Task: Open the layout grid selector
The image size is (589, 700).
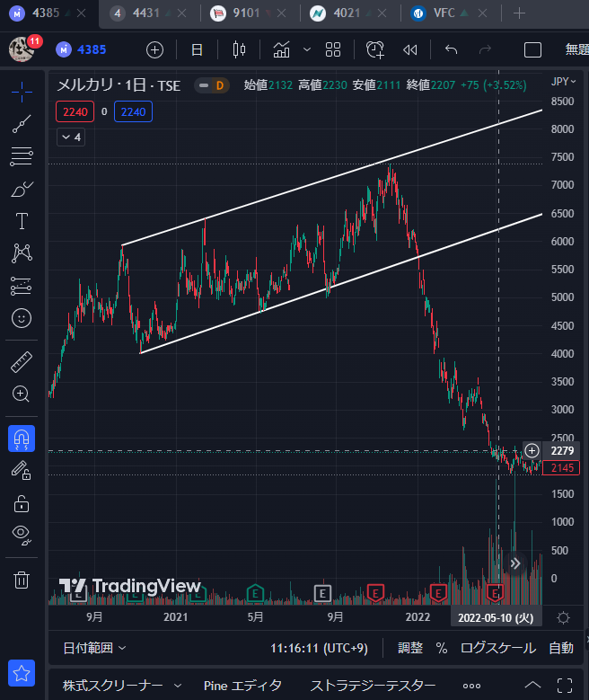Action: 333,49
